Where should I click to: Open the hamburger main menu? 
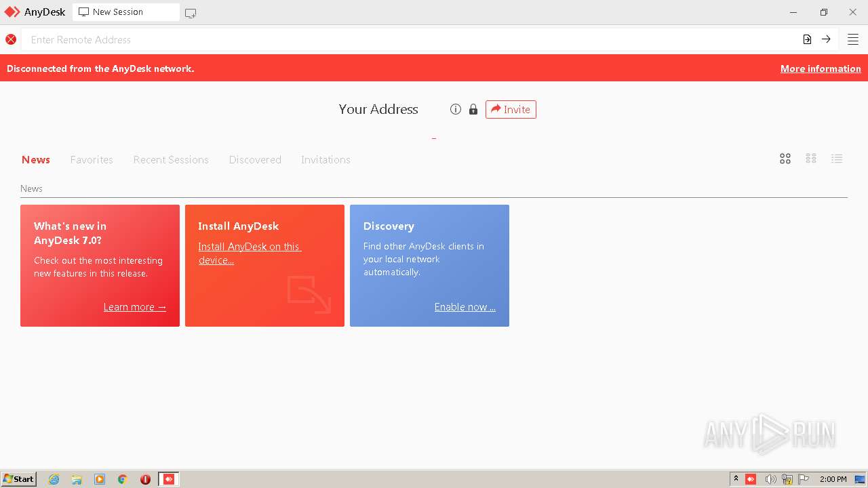(x=853, y=39)
